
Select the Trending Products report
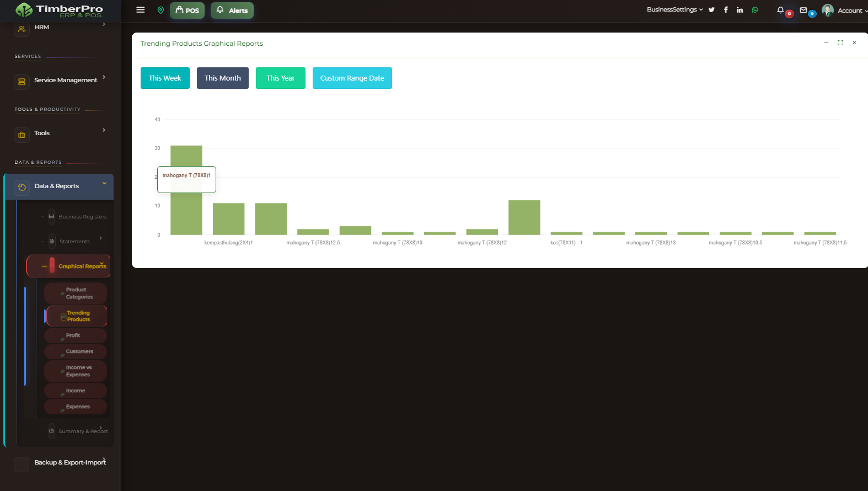coord(77,316)
